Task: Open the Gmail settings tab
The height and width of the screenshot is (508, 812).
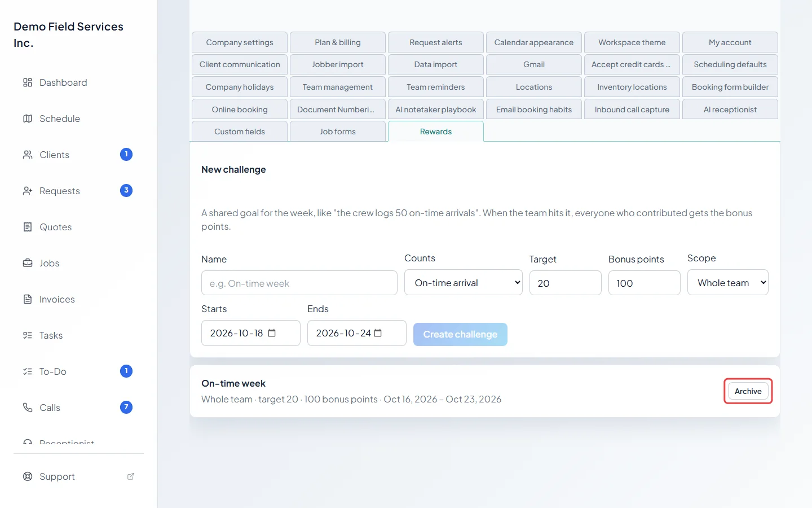Action: [x=534, y=64]
